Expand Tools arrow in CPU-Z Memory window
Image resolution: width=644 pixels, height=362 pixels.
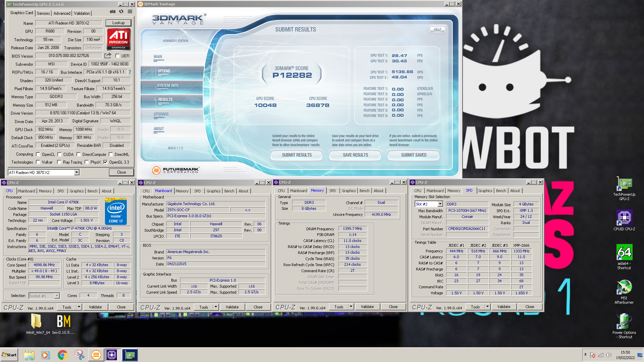351,307
